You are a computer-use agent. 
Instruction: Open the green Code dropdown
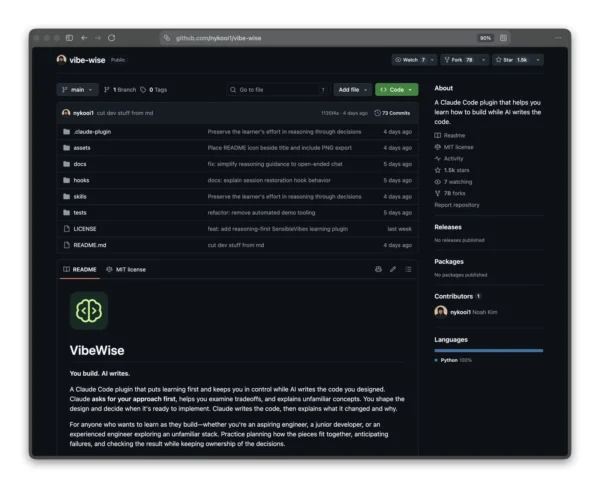396,90
